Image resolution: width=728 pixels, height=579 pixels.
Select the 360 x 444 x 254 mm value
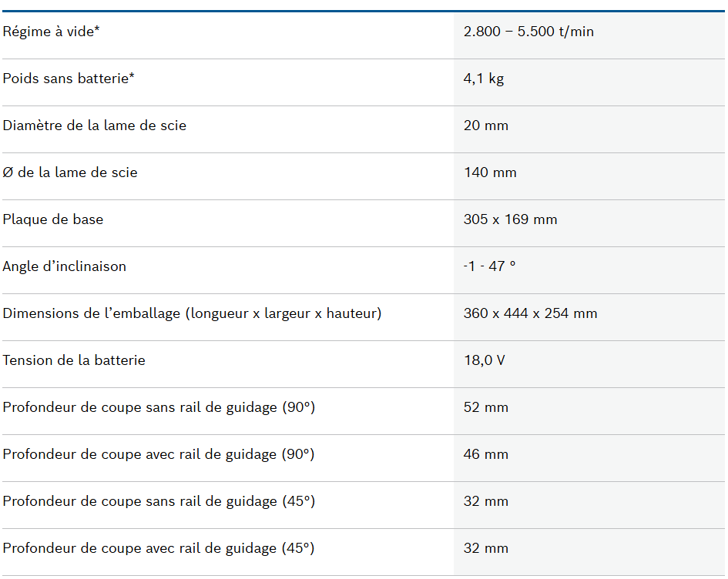[x=530, y=313]
